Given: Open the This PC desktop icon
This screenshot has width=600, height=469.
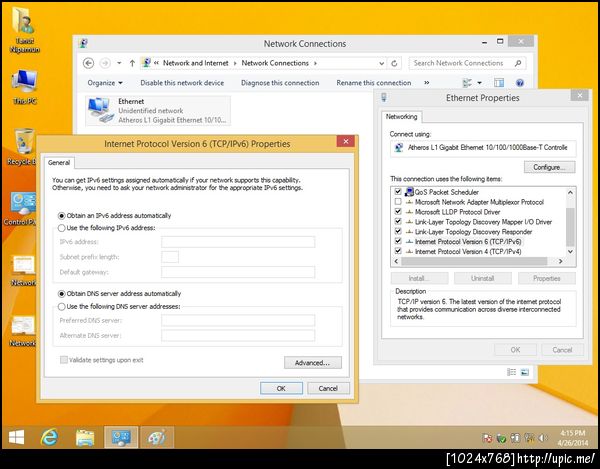Looking at the screenshot, I should click(x=25, y=87).
